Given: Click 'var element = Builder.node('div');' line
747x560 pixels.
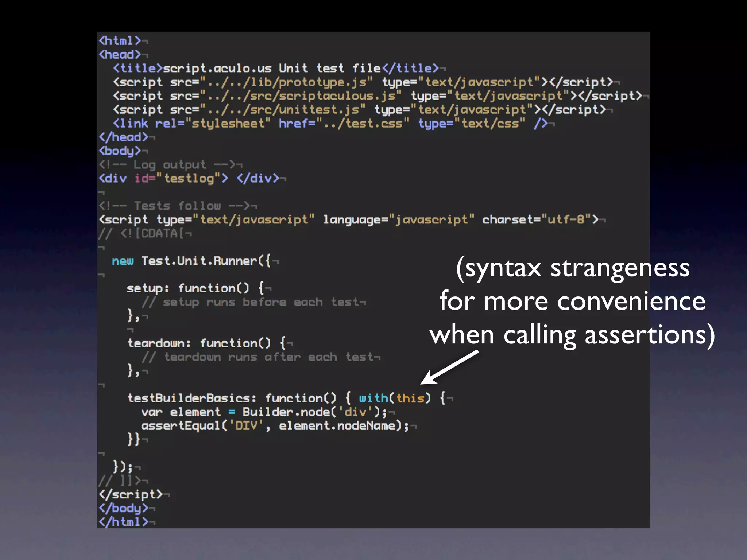Looking at the screenshot, I should coord(264,412).
